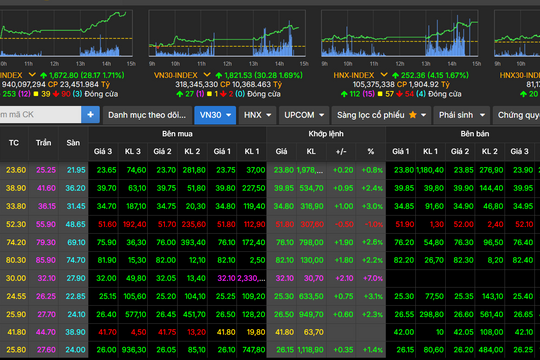Click the reference price 23.60

(x=16, y=170)
